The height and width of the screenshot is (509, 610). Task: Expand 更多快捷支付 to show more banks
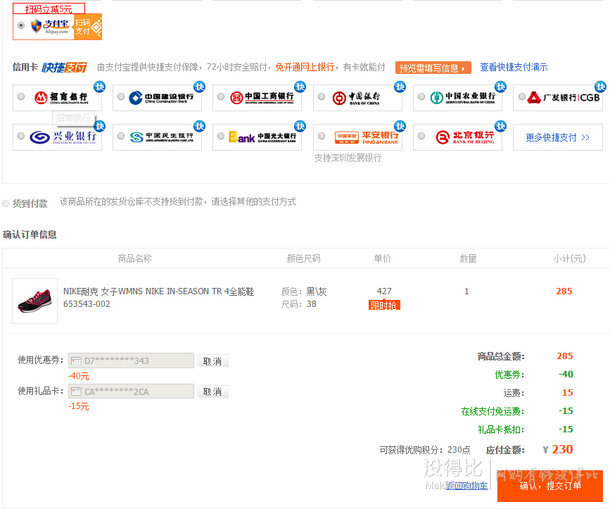557,137
